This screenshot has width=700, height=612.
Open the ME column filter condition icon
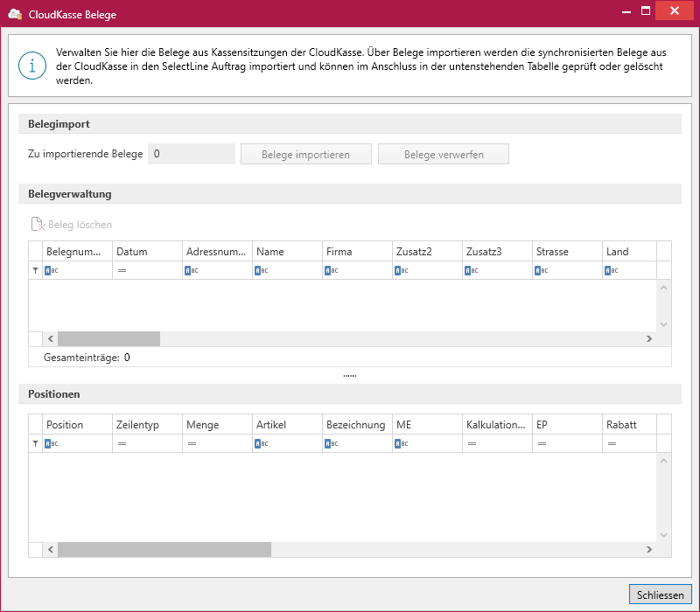402,443
